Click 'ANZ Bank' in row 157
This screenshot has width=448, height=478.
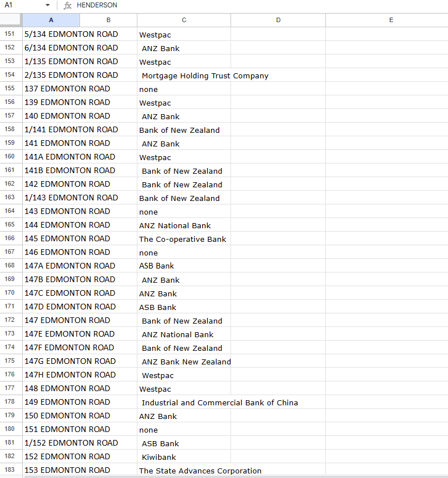tap(184, 116)
